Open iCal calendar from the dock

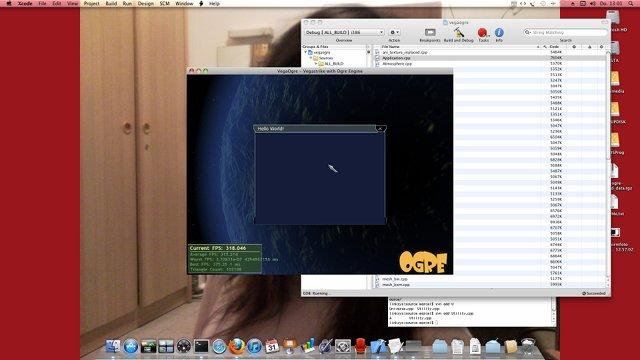click(x=272, y=346)
